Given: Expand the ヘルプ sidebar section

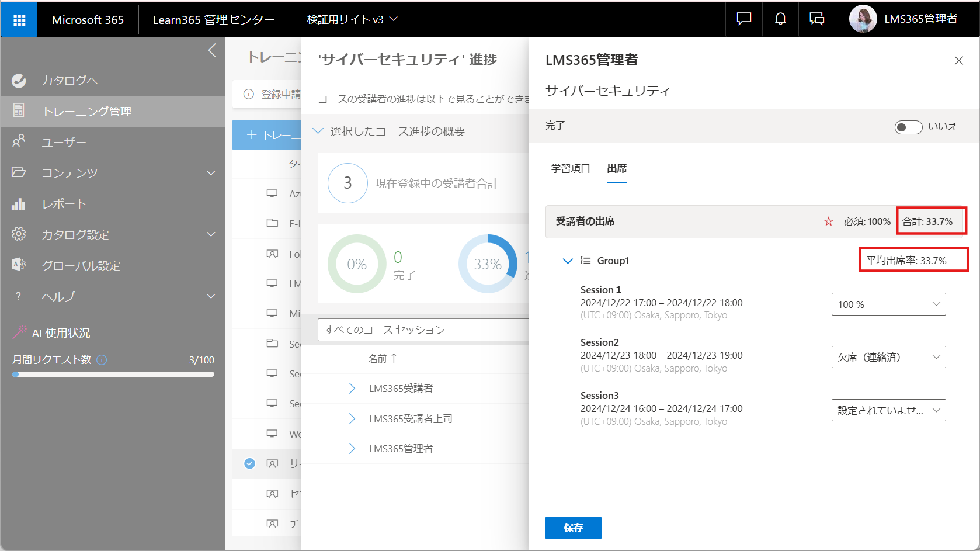Looking at the screenshot, I should click(x=211, y=296).
